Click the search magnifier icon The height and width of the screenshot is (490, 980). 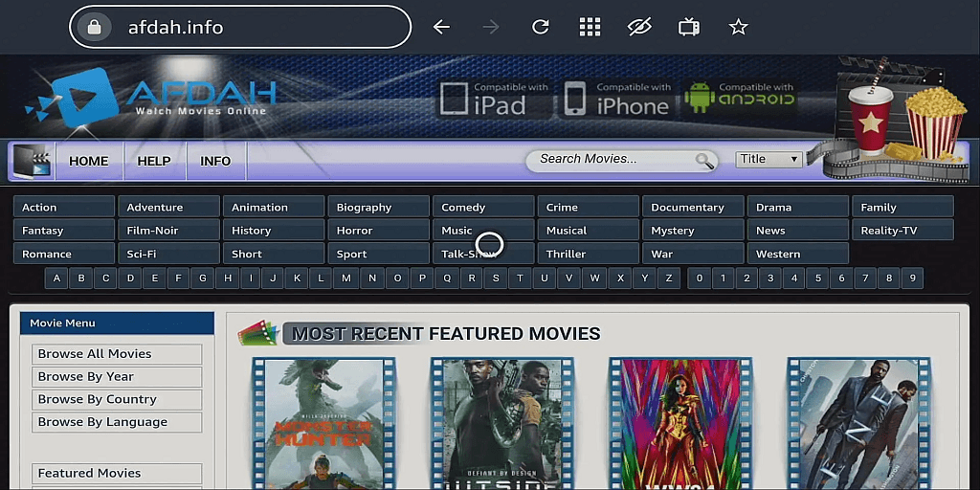pos(705,161)
